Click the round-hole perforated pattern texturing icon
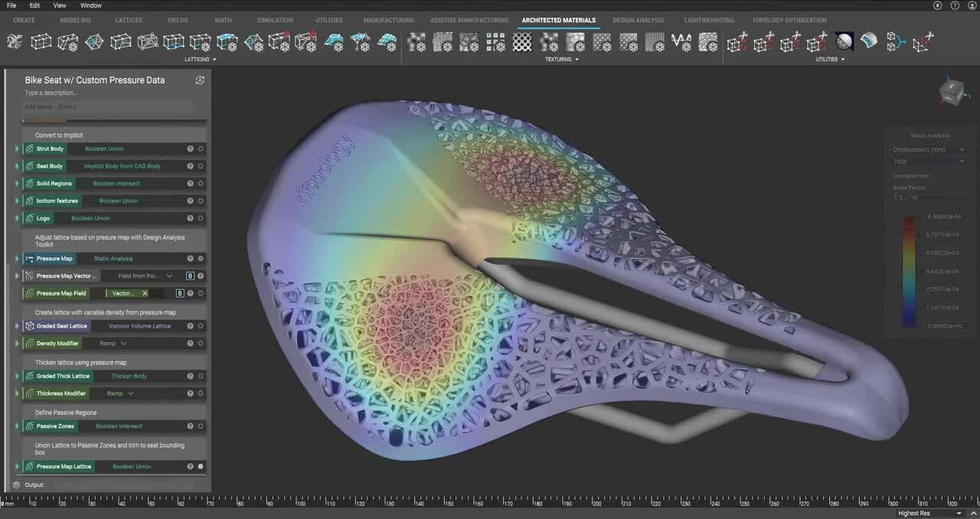The height and width of the screenshot is (519, 980). [x=522, y=42]
